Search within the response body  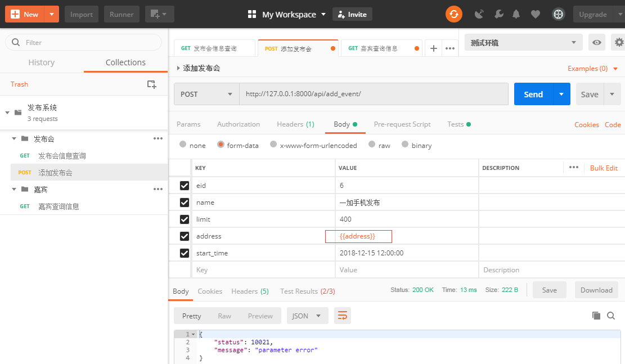pos(610,316)
